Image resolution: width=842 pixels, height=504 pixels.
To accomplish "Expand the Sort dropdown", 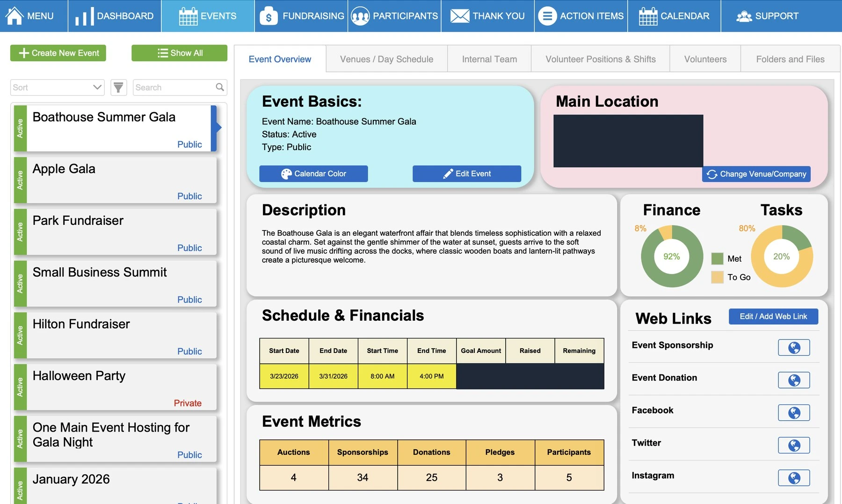I will tap(57, 87).
